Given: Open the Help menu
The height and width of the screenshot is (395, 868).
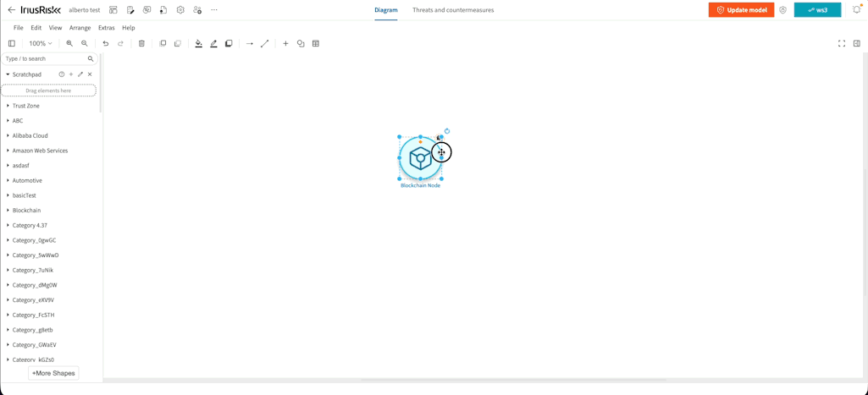Looking at the screenshot, I should (x=129, y=28).
